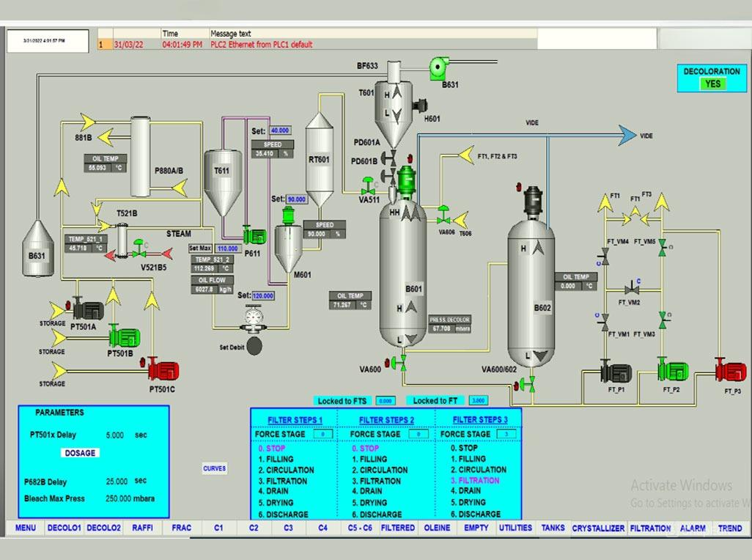Click the red PT501C pump icon
This screenshot has height=560, width=752.
(x=162, y=370)
